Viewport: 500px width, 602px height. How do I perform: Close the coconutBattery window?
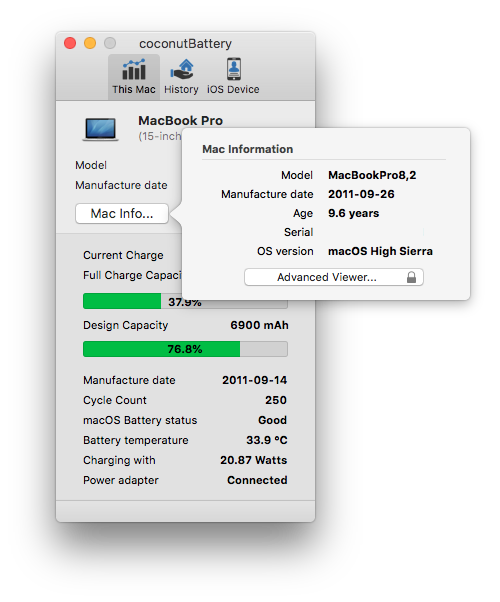pos(70,43)
